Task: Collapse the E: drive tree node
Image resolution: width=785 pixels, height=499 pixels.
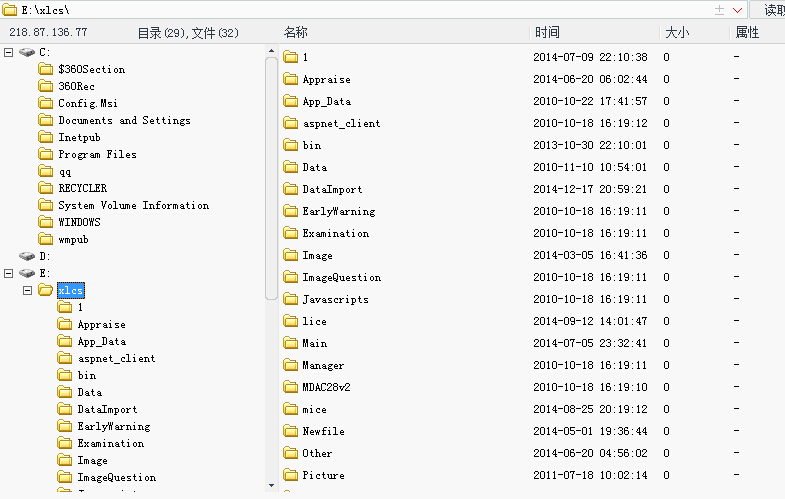Action: point(9,273)
